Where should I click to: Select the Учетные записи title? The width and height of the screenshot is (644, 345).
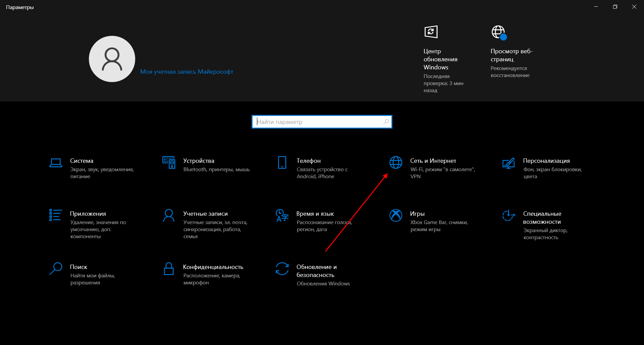205,214
